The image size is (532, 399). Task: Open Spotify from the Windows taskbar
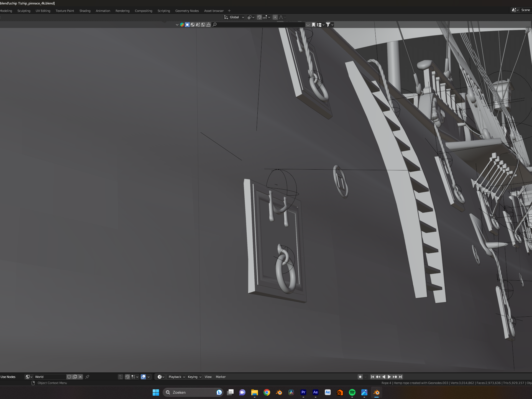(352, 392)
